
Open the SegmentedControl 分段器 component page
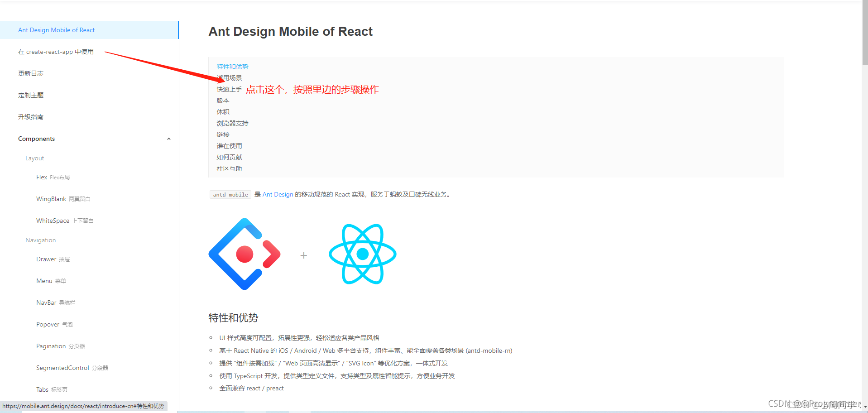(72, 368)
